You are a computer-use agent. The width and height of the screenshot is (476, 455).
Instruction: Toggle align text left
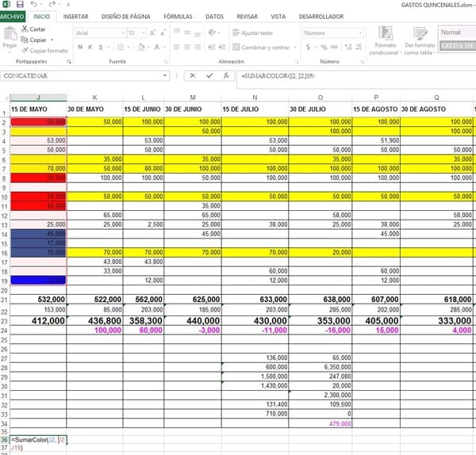[x=177, y=47]
